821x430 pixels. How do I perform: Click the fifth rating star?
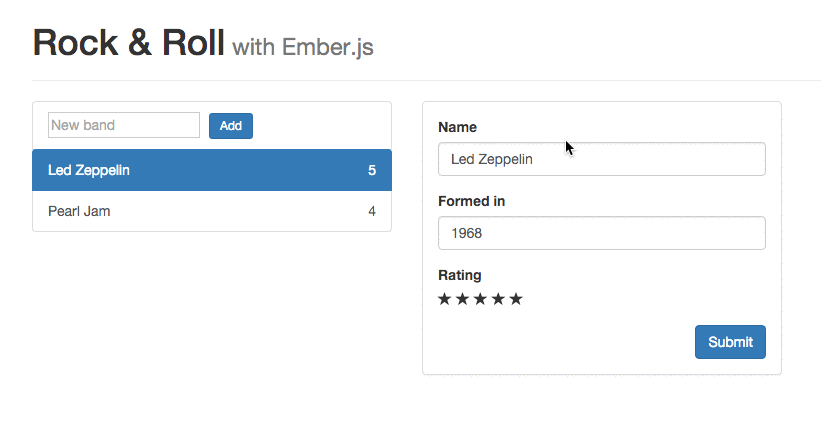click(x=516, y=299)
